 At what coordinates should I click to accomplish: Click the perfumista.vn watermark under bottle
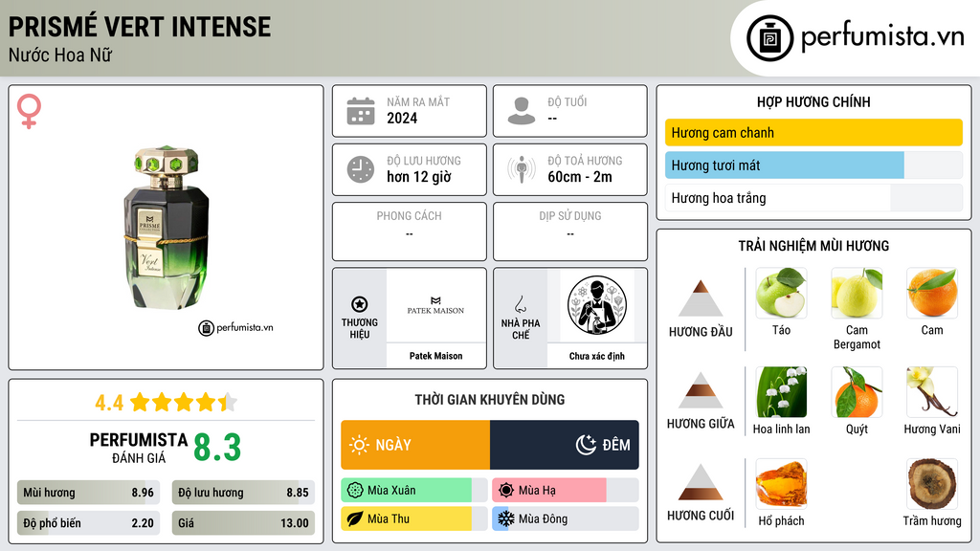235,327
